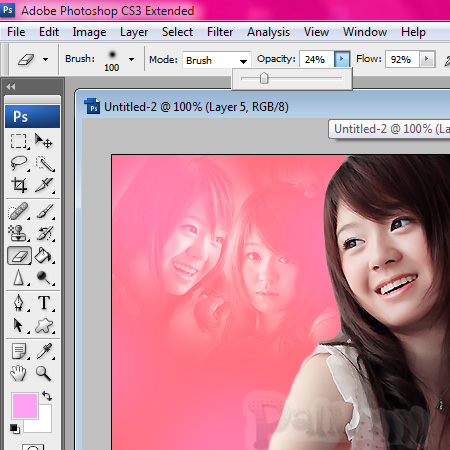Click the Photoshop logo in title bar
The width and height of the screenshot is (450, 450).
[x=7, y=9]
